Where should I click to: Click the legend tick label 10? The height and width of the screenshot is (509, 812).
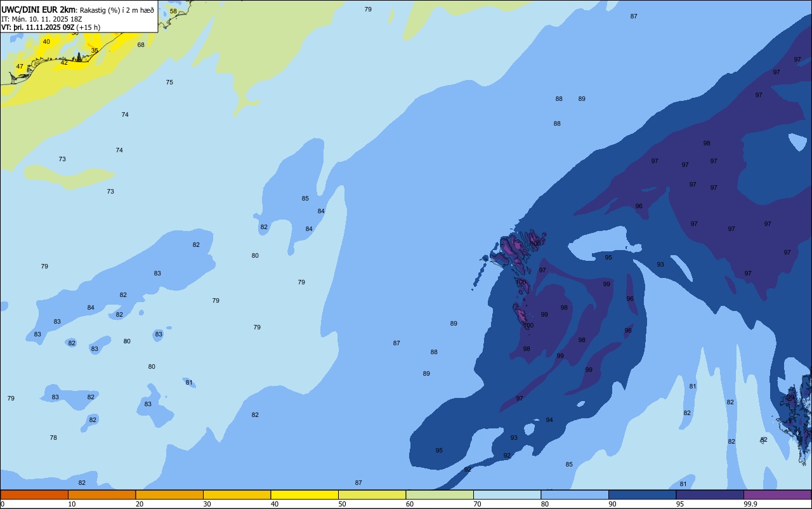(72, 504)
